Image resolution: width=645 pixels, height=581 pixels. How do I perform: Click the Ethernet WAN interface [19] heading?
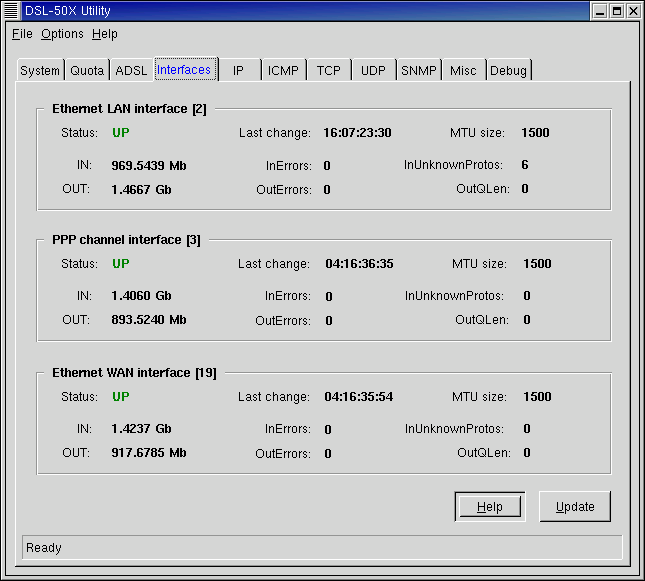click(135, 373)
